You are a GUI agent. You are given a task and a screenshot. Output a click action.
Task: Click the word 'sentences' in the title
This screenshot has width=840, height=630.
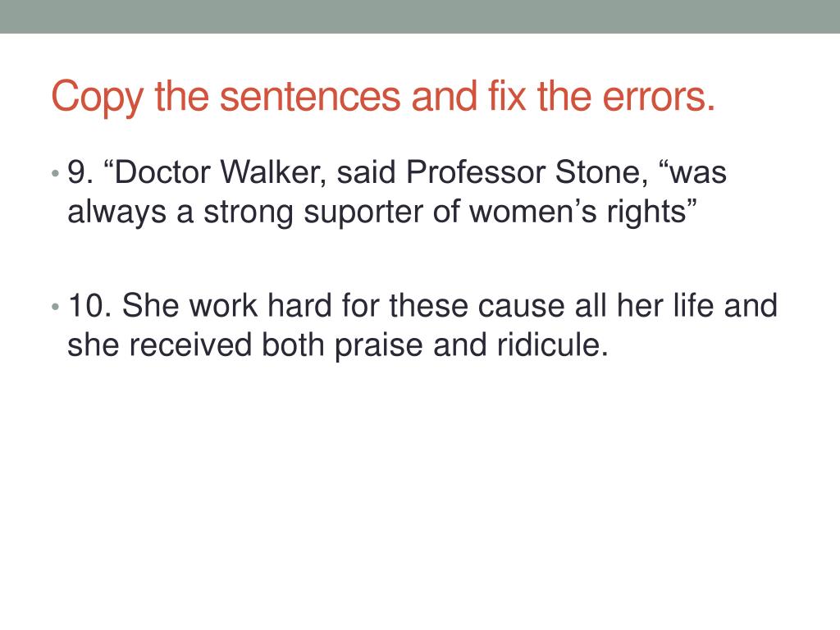(310, 97)
